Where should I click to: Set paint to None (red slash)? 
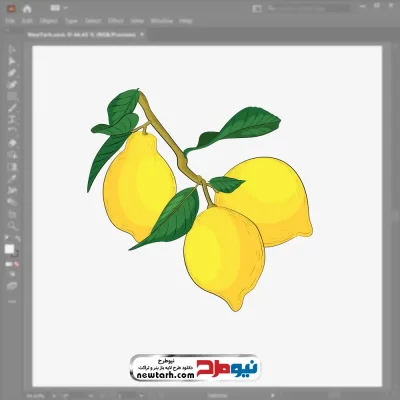(16, 264)
